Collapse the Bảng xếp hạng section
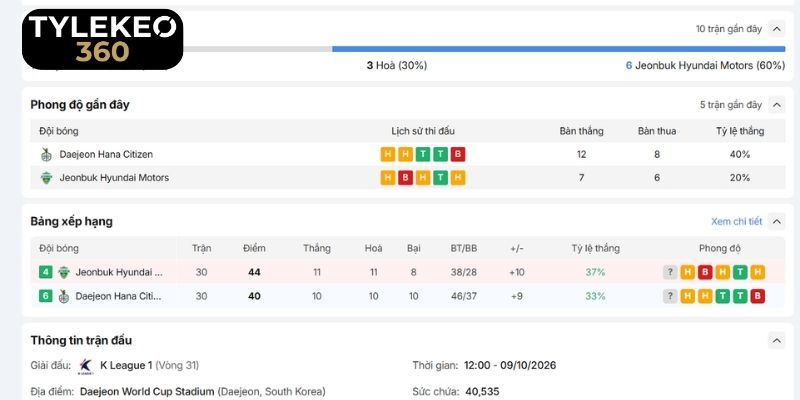800x400 pixels. pyautogui.click(x=777, y=221)
